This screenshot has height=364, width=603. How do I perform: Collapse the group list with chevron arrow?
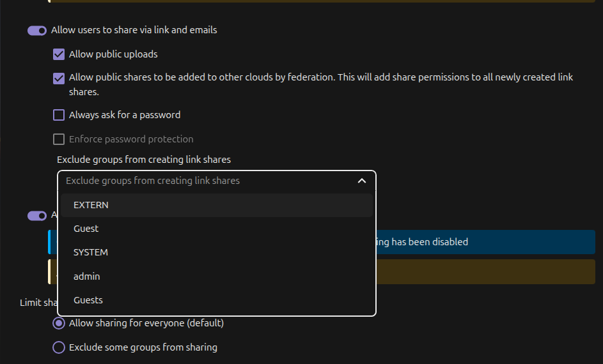[362, 181]
